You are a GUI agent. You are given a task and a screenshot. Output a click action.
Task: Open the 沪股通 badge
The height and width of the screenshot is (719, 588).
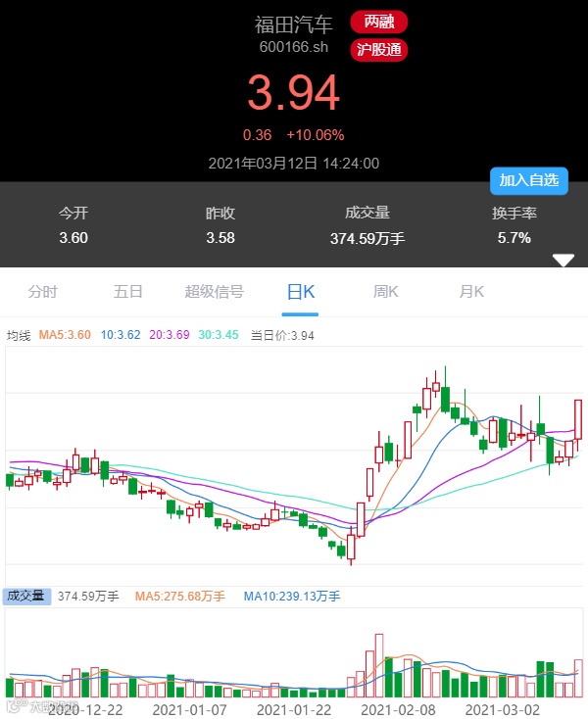379,50
